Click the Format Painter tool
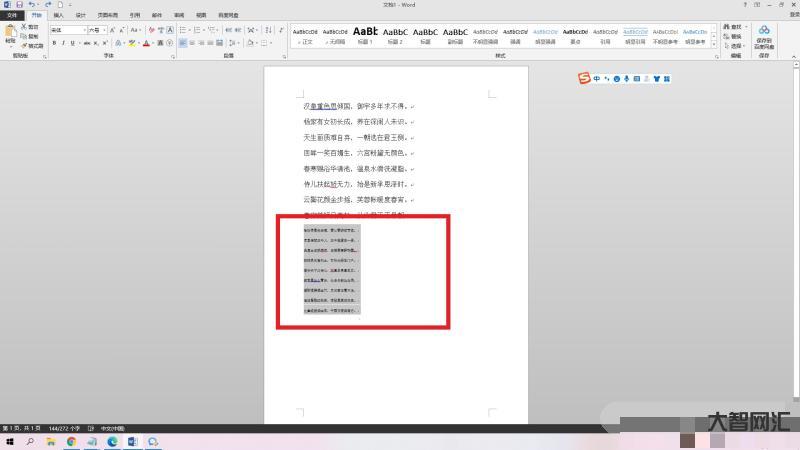The height and width of the screenshot is (450, 800). (x=33, y=46)
